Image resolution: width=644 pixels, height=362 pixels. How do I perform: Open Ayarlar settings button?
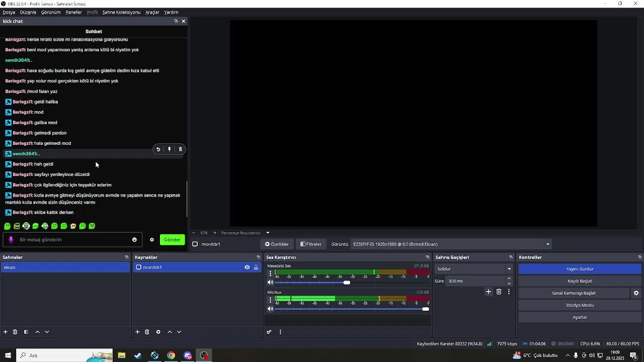point(580,317)
